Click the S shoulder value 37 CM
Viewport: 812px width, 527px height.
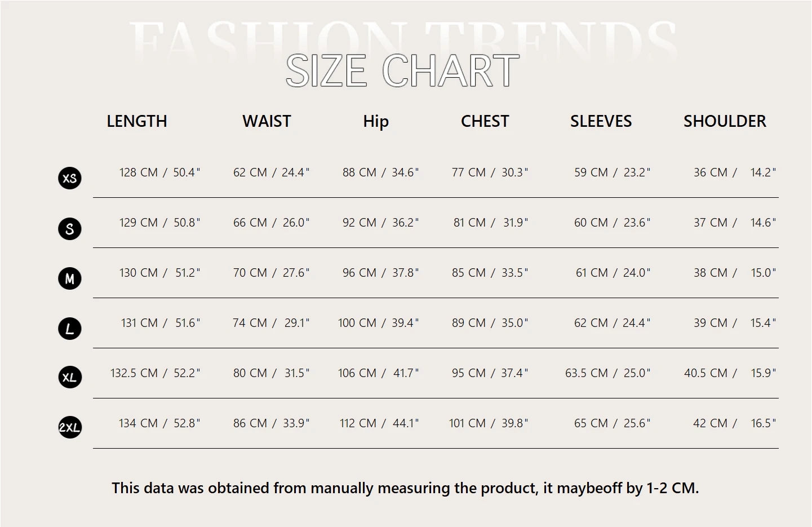711,223
